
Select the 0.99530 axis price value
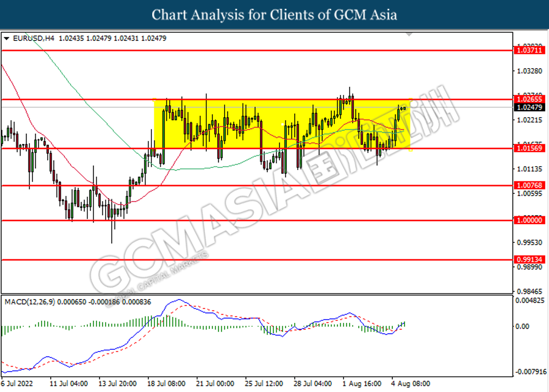[x=529, y=243]
